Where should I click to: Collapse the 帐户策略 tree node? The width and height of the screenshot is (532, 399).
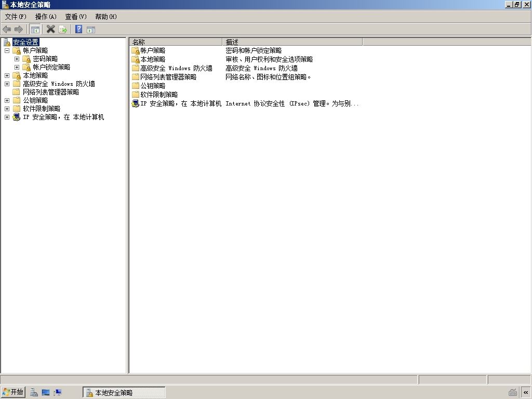7,50
